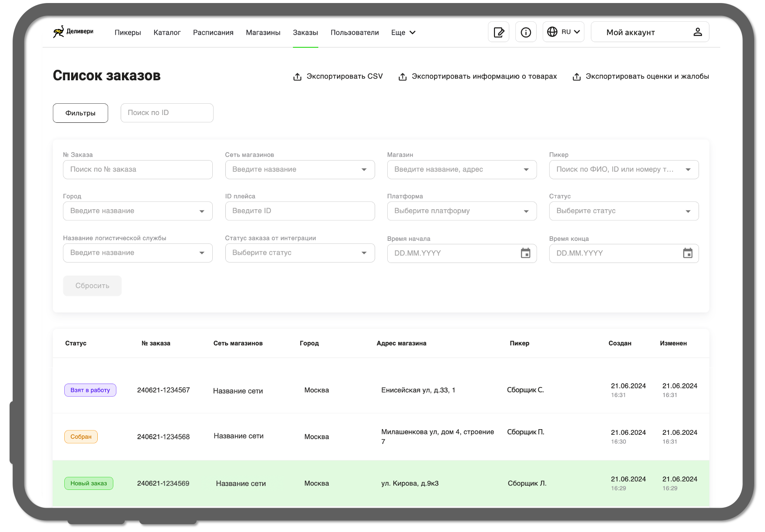Click the Фильтры button
Screen dimensions: 765x532
(80, 113)
